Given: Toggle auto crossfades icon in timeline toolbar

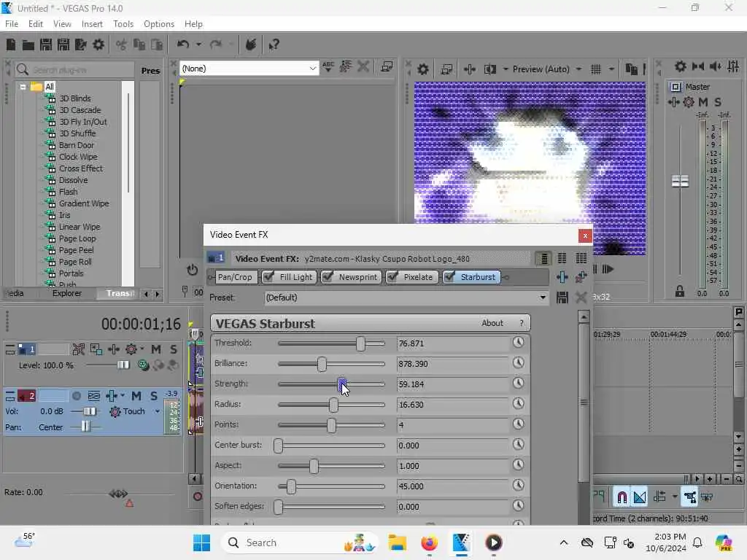Looking at the screenshot, I should [640, 497].
